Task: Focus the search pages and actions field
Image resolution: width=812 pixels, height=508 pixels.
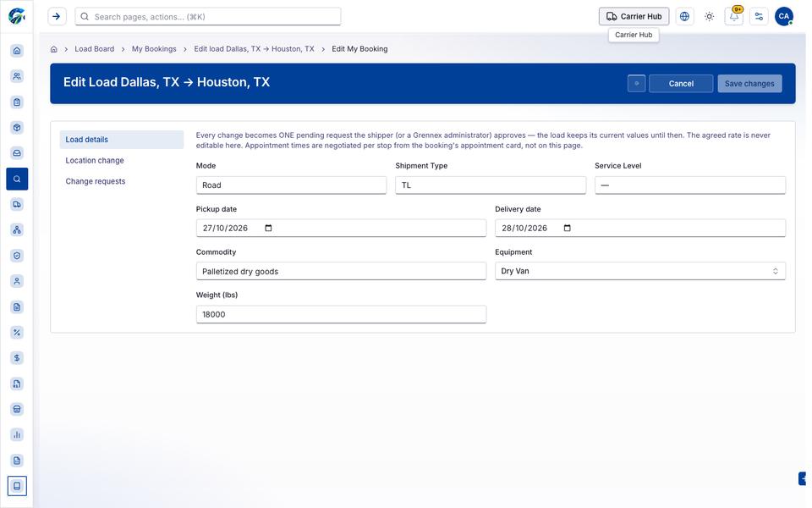Action: pos(208,17)
